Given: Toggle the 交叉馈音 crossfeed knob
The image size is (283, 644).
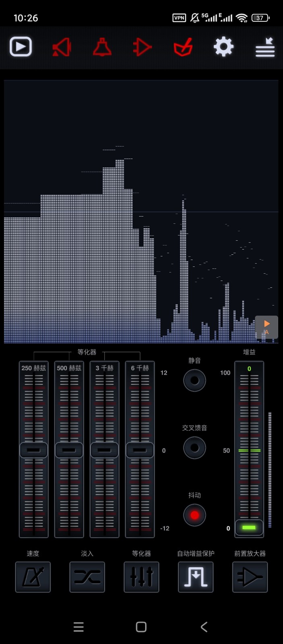Looking at the screenshot, I should [x=195, y=448].
